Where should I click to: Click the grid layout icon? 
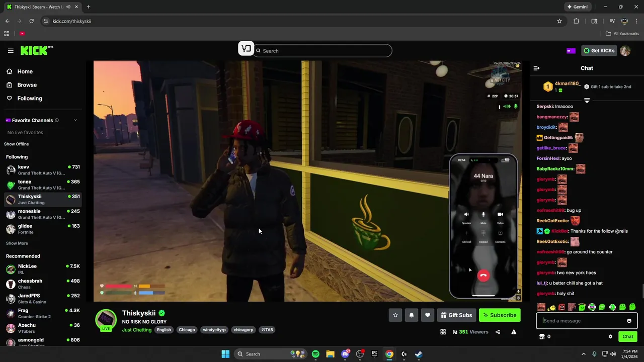(x=443, y=332)
